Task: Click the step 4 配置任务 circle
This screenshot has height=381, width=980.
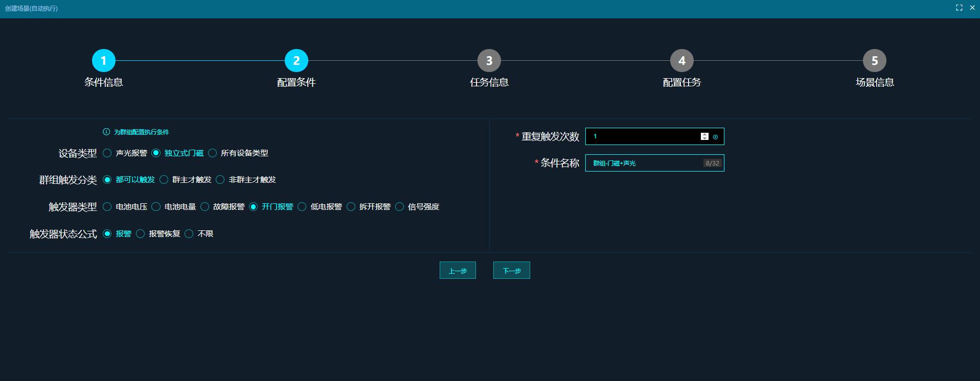Action: pos(682,61)
